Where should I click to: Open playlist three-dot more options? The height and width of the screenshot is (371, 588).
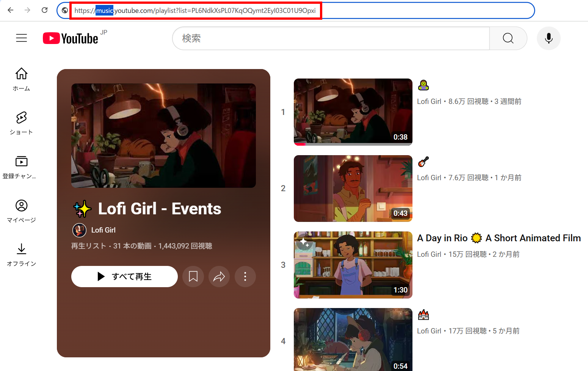[x=245, y=277]
